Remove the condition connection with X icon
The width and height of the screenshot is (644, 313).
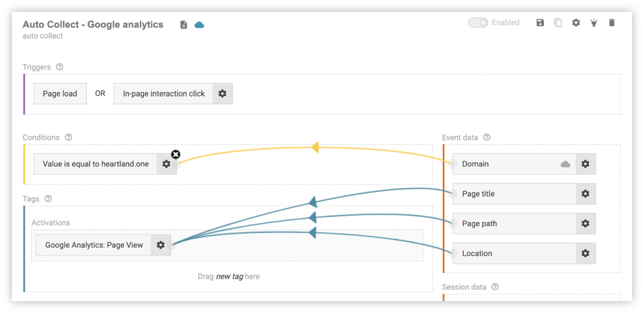click(176, 154)
